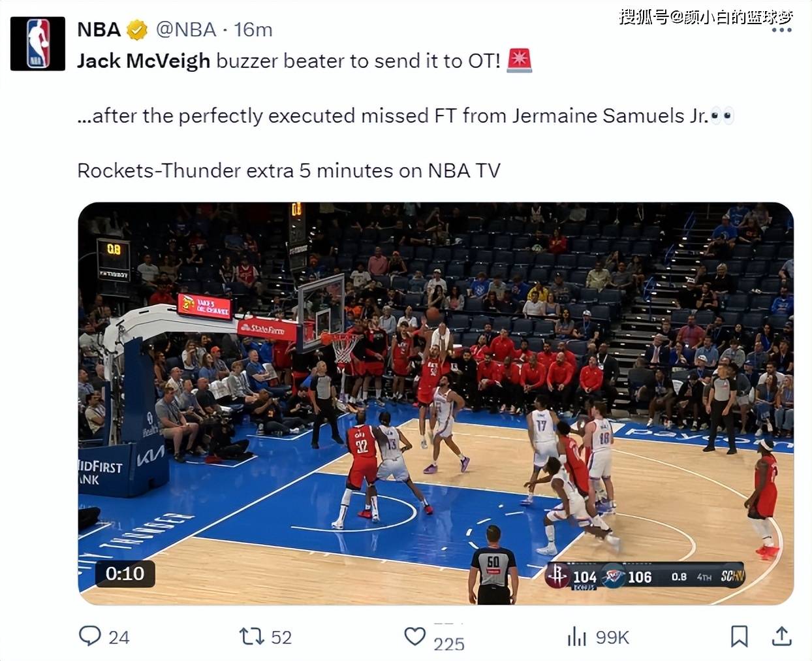812x661 pixels.
Task: Open the NBA profile avatar
Action: [x=38, y=44]
